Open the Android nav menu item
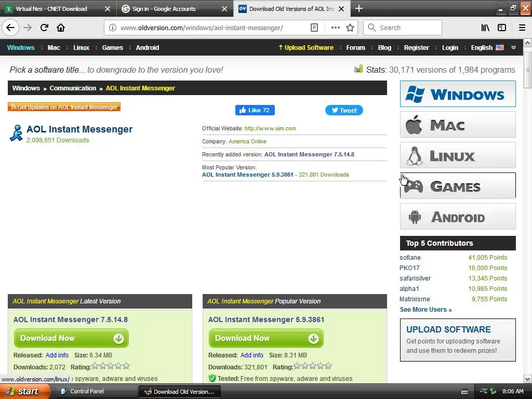This screenshot has height=399, width=532. point(147,47)
